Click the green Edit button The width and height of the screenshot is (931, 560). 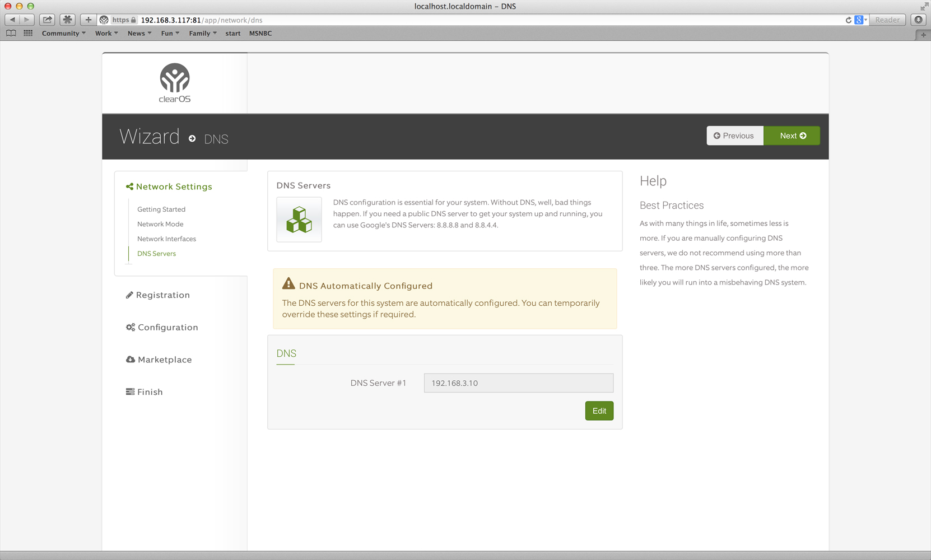(x=599, y=411)
